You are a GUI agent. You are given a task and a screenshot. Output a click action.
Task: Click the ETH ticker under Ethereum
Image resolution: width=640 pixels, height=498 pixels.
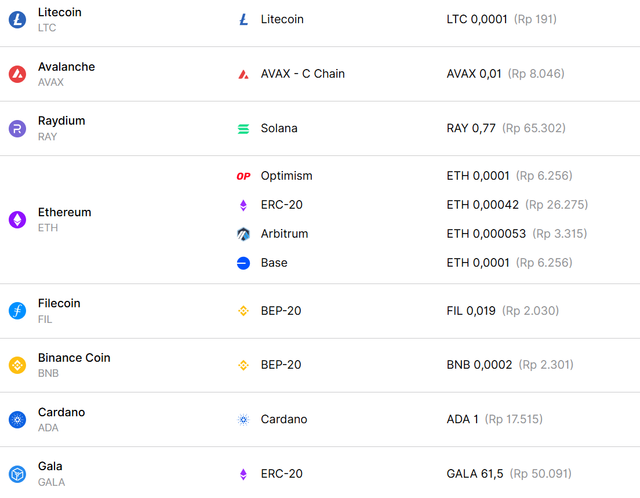coord(48,228)
